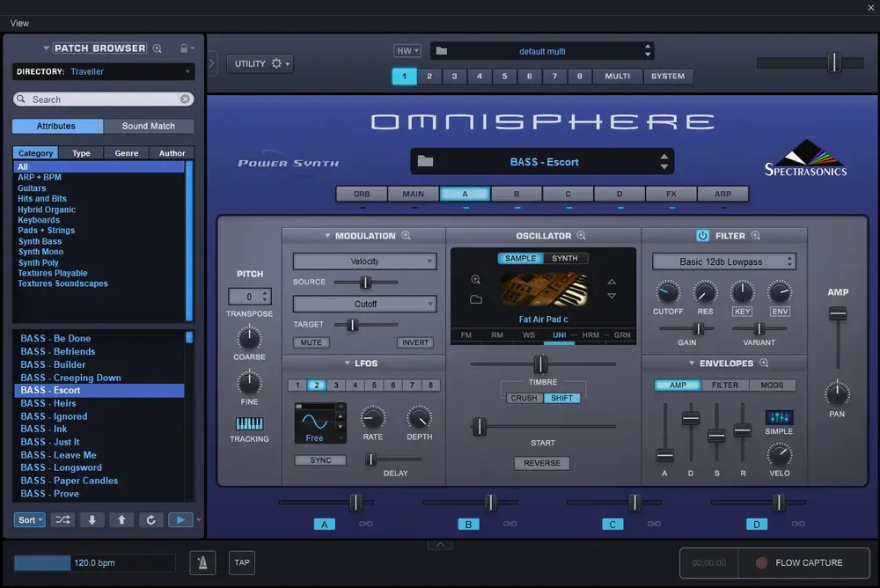880x588 pixels.
Task: Select the Genre attribute tab
Action: 126,153
